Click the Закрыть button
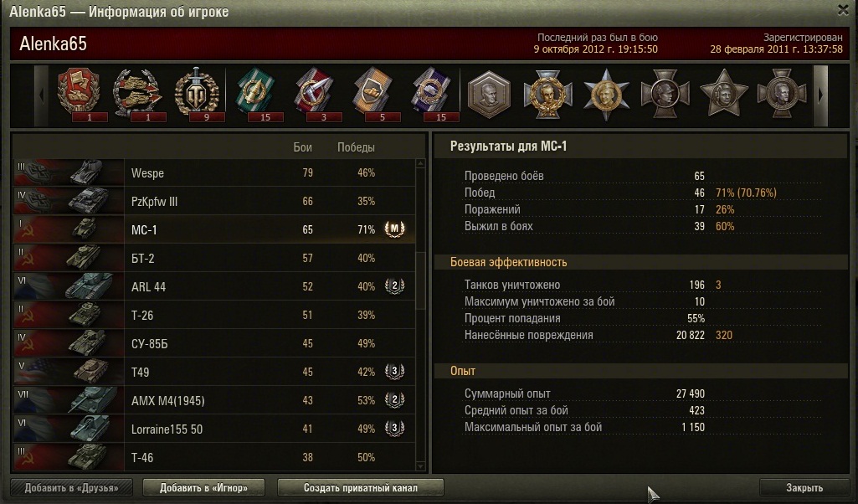 804,487
